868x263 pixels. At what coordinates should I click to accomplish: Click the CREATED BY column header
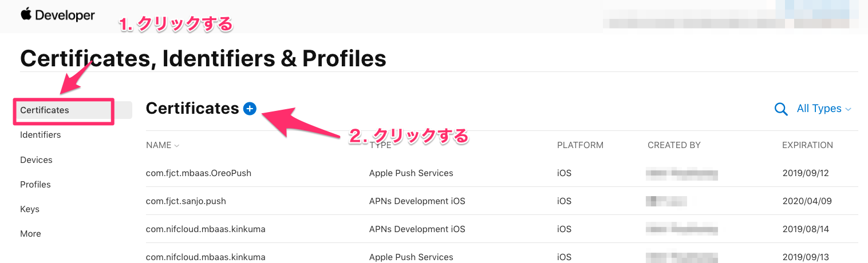674,145
